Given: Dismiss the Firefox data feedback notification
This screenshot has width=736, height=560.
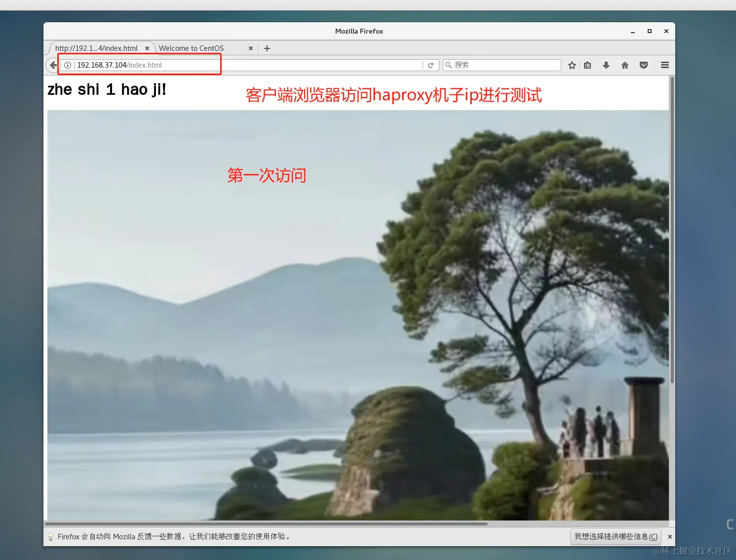Looking at the screenshot, I should (x=670, y=536).
